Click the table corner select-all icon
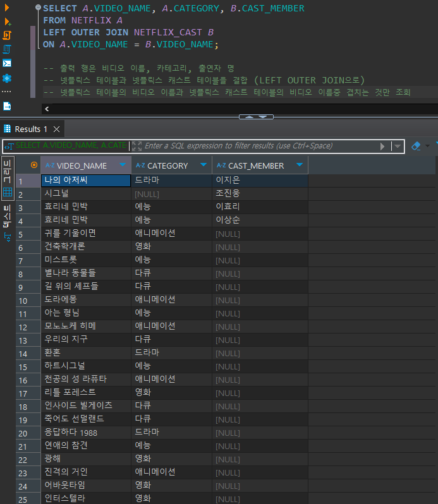This screenshot has width=438, height=504. click(33, 165)
